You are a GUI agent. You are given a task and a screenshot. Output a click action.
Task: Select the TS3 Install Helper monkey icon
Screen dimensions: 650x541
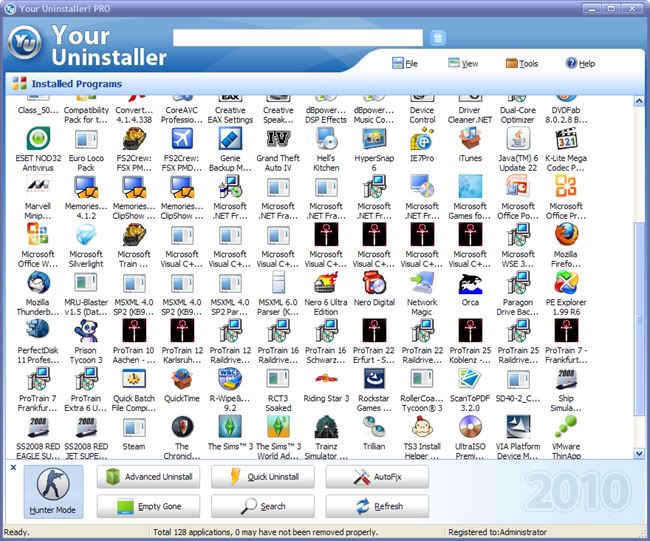(x=422, y=427)
